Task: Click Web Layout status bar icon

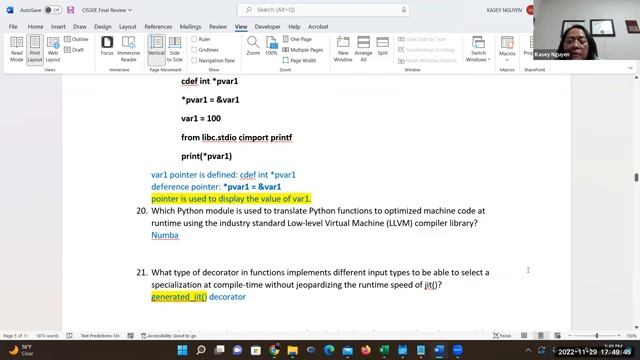Action: point(558,336)
